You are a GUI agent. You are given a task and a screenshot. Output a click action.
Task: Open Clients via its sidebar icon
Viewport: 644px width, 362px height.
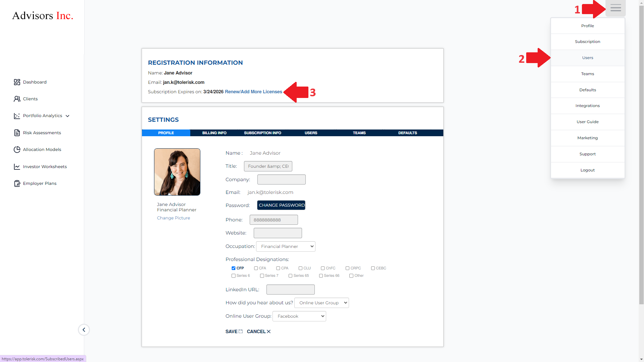pos(17,99)
